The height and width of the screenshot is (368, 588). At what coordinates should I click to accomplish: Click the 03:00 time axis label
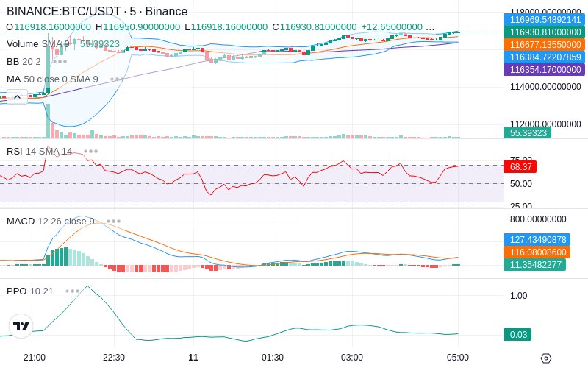tap(352, 358)
